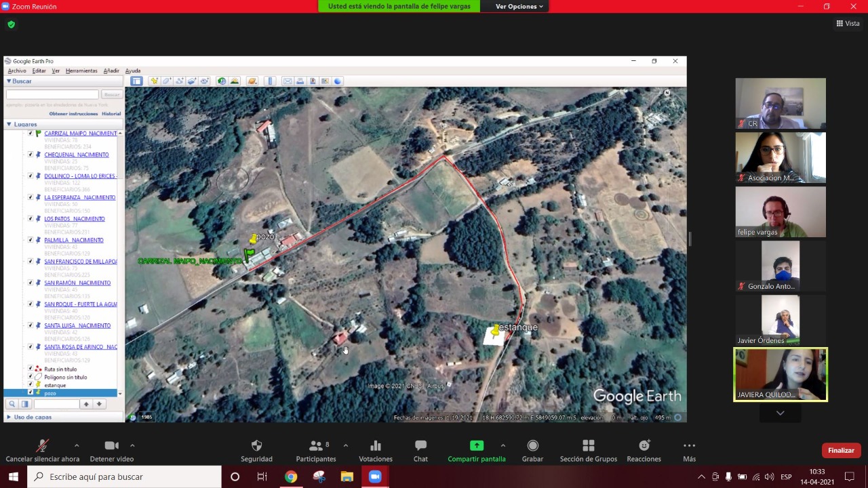Collapse the Lugares panel
The width and height of the screenshot is (868, 488).
click(9, 125)
